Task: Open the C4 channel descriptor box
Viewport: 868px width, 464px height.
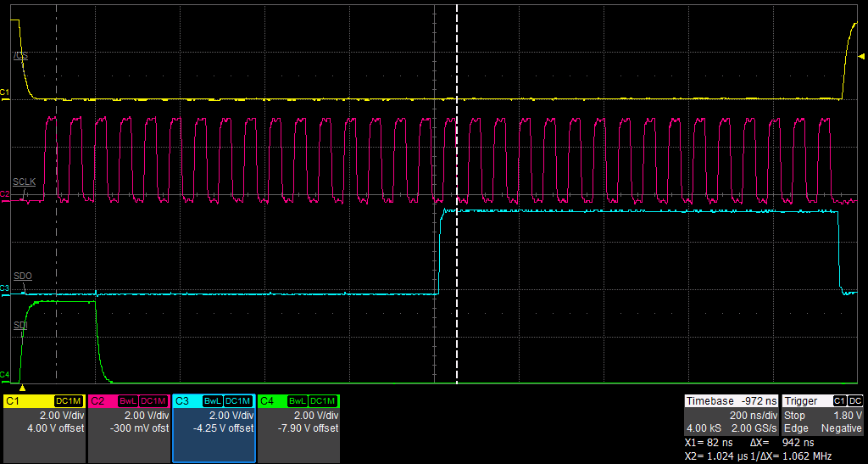Action: pos(299,428)
